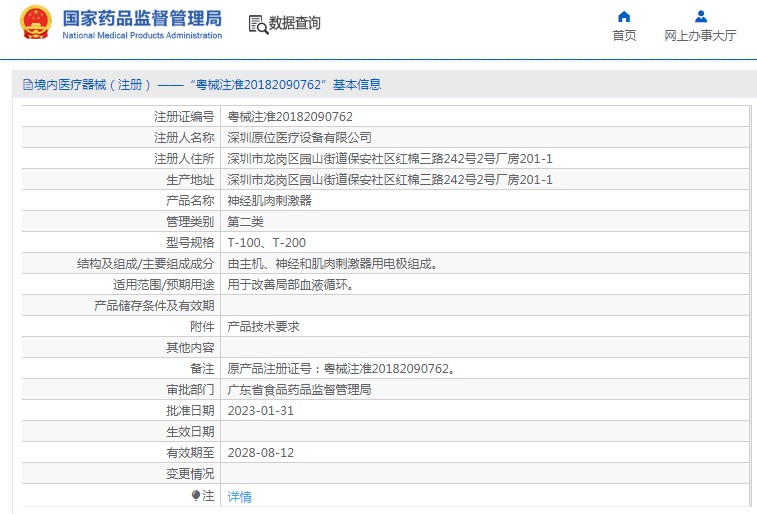The width and height of the screenshot is (757, 514).
Task: Click 数据查询 label
Action: pos(294,23)
